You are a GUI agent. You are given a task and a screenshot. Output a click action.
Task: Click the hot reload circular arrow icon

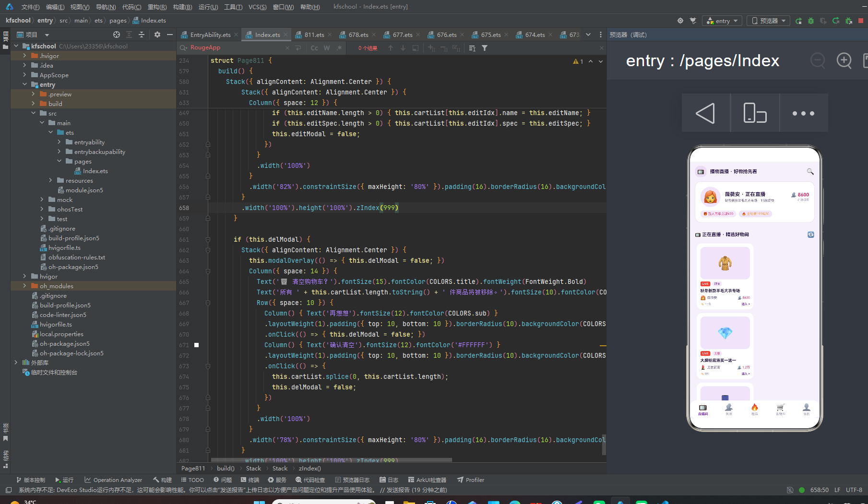click(x=836, y=21)
